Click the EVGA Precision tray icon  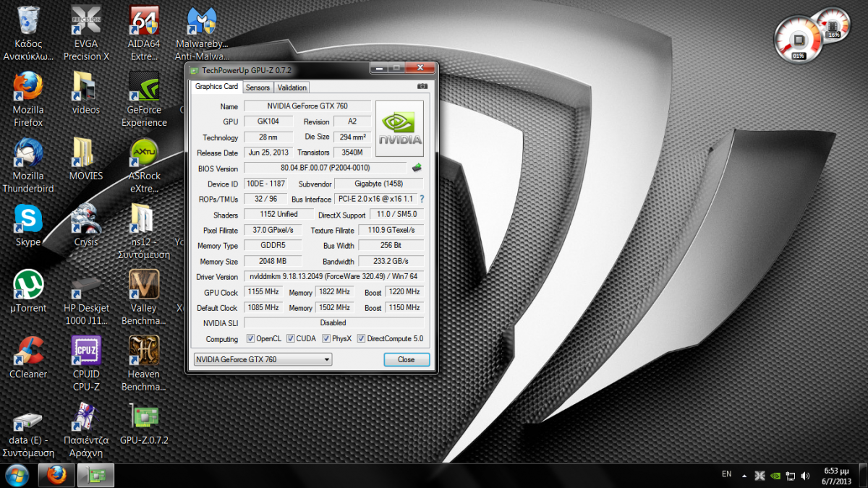(759, 476)
